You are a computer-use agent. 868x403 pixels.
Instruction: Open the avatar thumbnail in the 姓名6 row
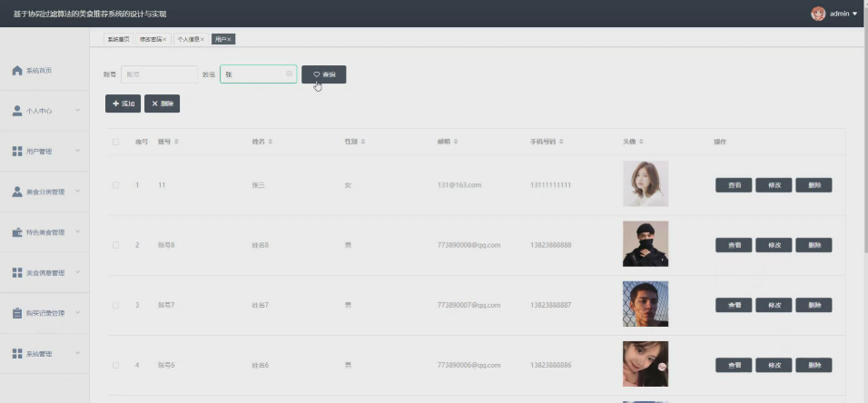(646, 364)
